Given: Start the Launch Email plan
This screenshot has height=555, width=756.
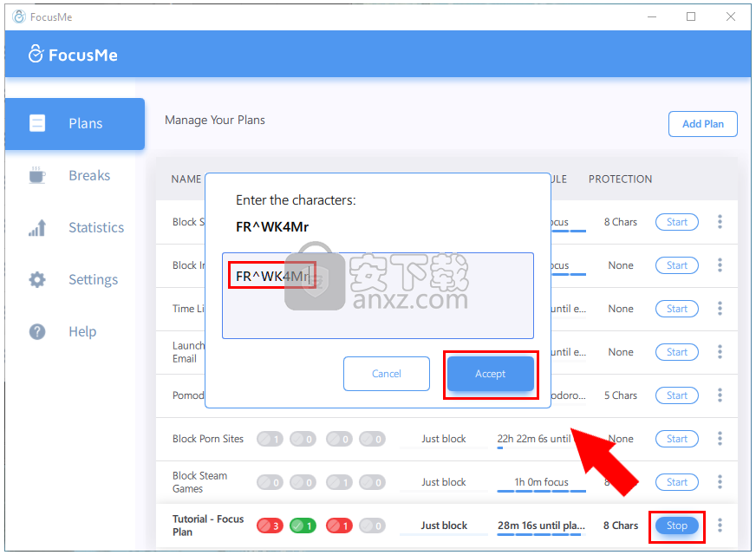Looking at the screenshot, I should click(x=676, y=352).
